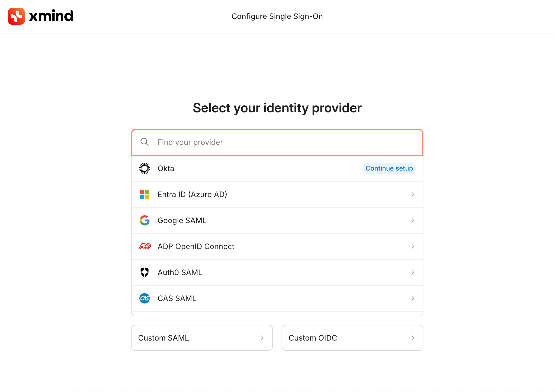Viewport: 555px width, 392px height.
Task: Click the Google G logo
Action: (145, 220)
